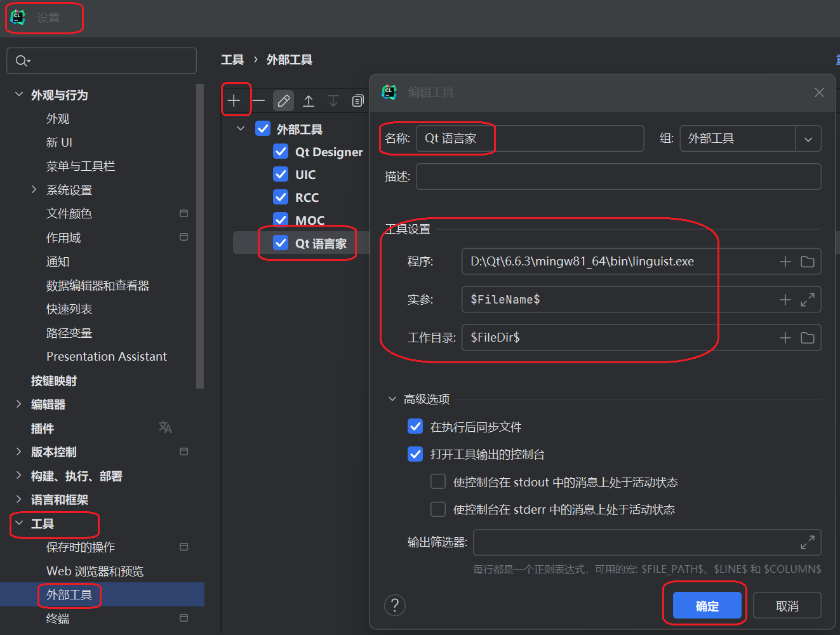Image resolution: width=840 pixels, height=635 pixels.
Task: Select 外部工具 in settings tree
Action: click(x=69, y=594)
